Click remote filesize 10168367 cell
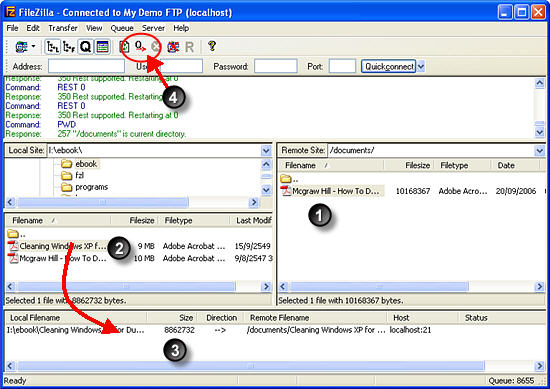Screen dimensions: 550x389 (x=413, y=191)
